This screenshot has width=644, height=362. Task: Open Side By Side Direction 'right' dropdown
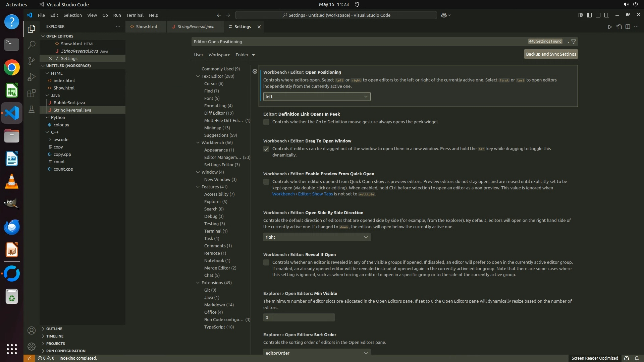[317, 237]
